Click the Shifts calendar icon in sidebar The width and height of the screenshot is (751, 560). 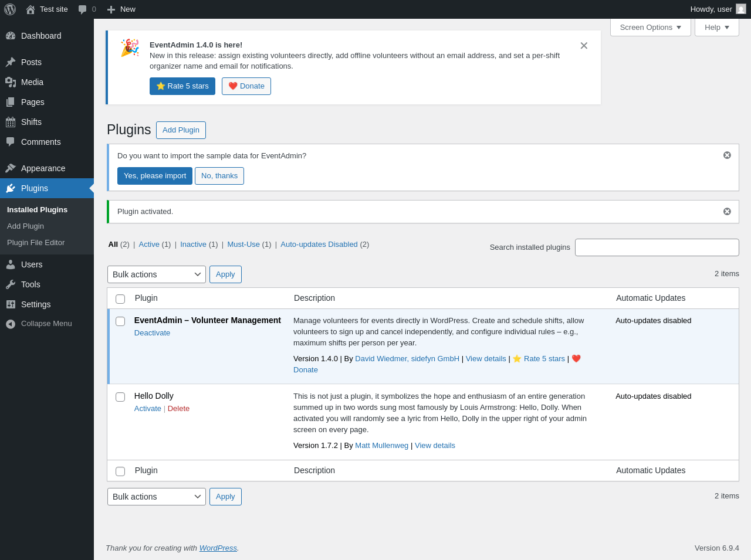tap(11, 122)
